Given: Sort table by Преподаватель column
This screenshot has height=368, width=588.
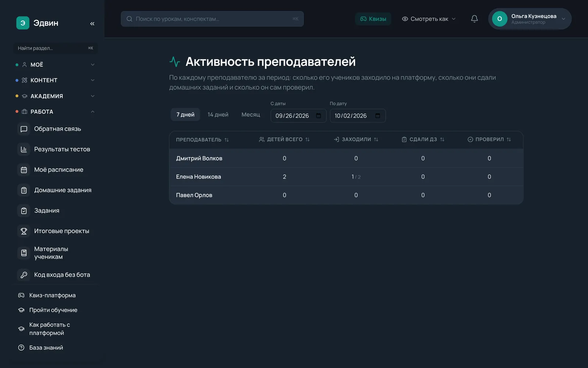Looking at the screenshot, I should tap(202, 140).
